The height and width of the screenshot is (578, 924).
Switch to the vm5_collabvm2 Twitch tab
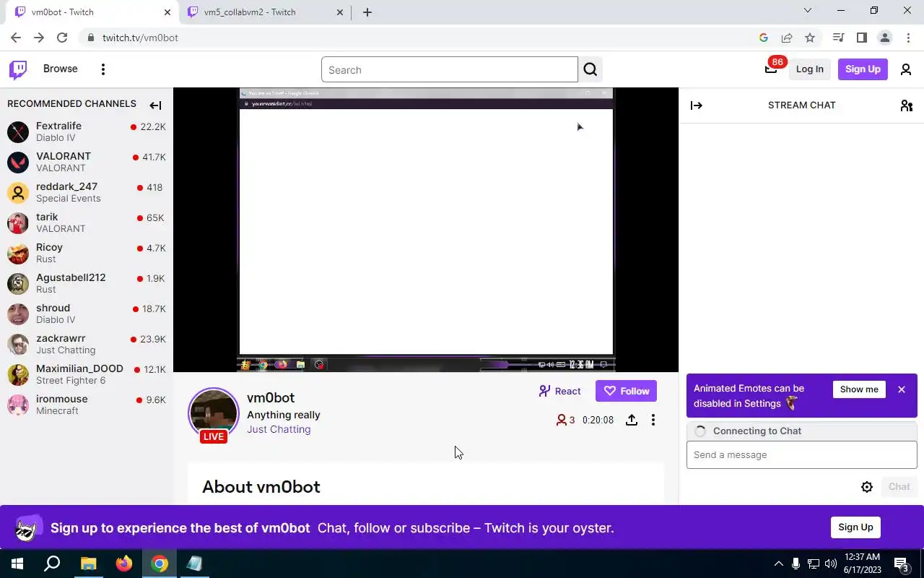click(264, 12)
